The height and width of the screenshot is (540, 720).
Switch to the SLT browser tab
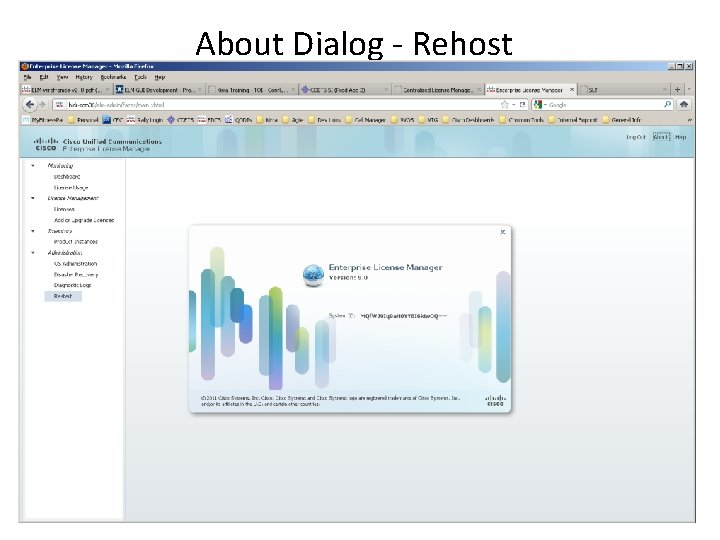pos(624,90)
